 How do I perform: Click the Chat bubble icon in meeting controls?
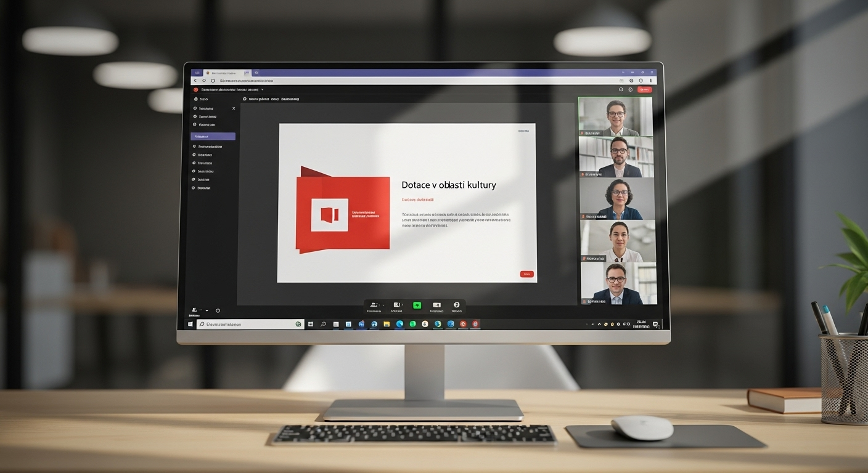coord(456,304)
